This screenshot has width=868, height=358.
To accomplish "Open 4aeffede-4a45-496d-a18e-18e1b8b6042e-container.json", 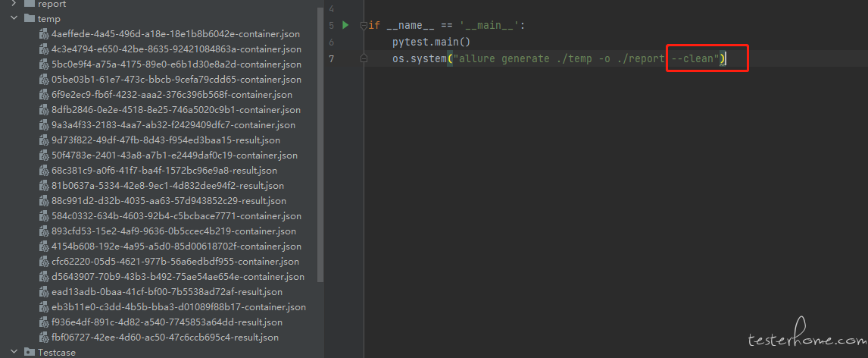I will click(176, 34).
